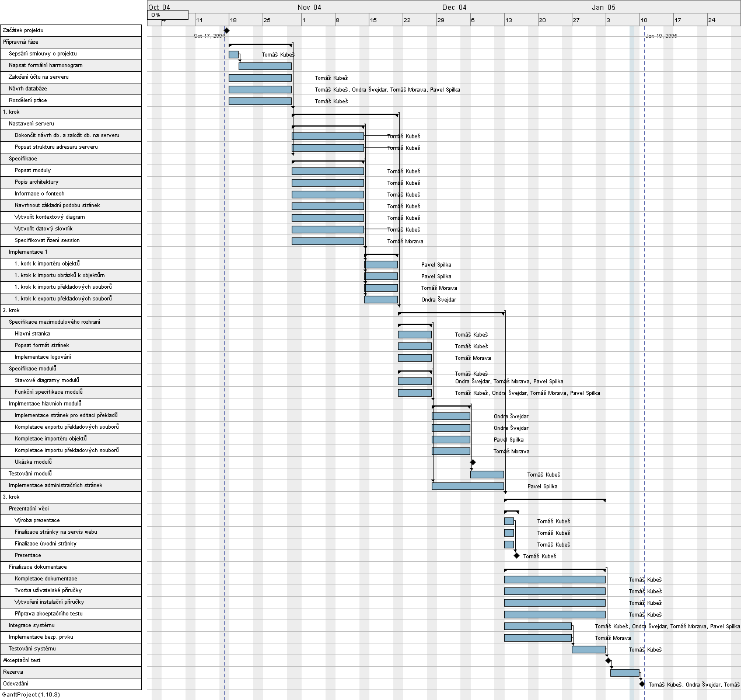Click the Jan 10, 2005 date marker label
The width and height of the screenshot is (741, 700).
point(661,36)
